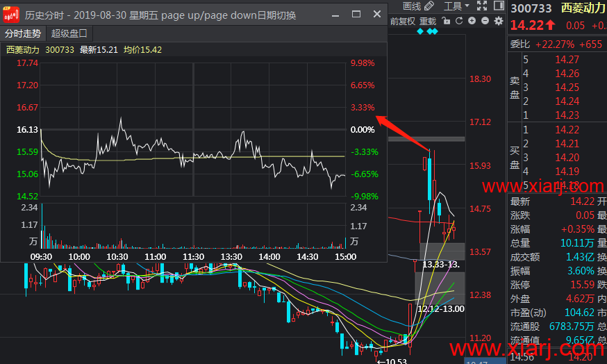Open the 工具 dropdown menu
607x364 pixels.
[x=456, y=6]
